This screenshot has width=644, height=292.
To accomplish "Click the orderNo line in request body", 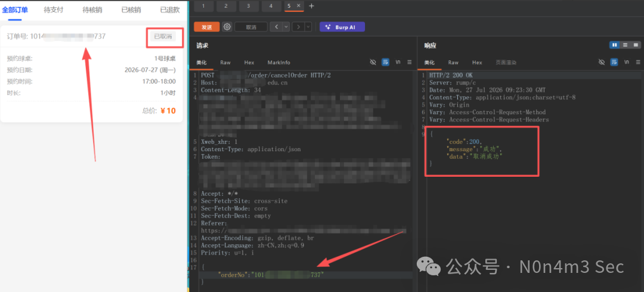I will click(x=271, y=274).
